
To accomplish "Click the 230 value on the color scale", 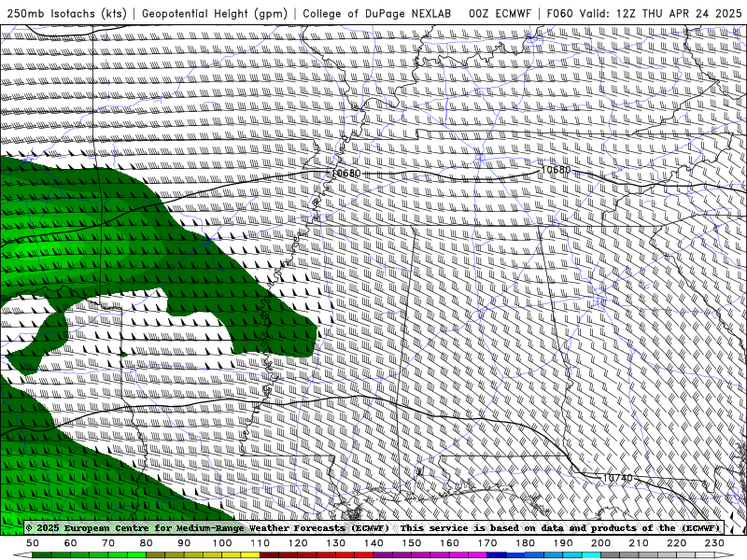I will [x=714, y=543].
